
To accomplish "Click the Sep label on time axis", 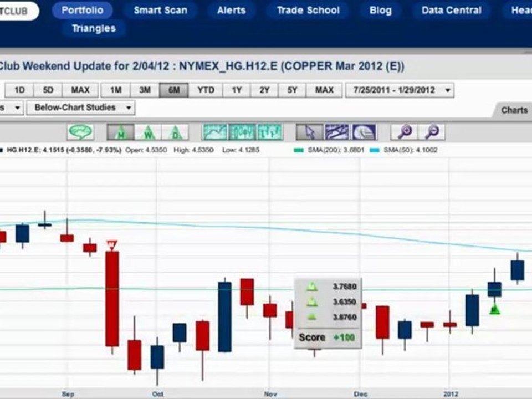I will click(x=68, y=394).
